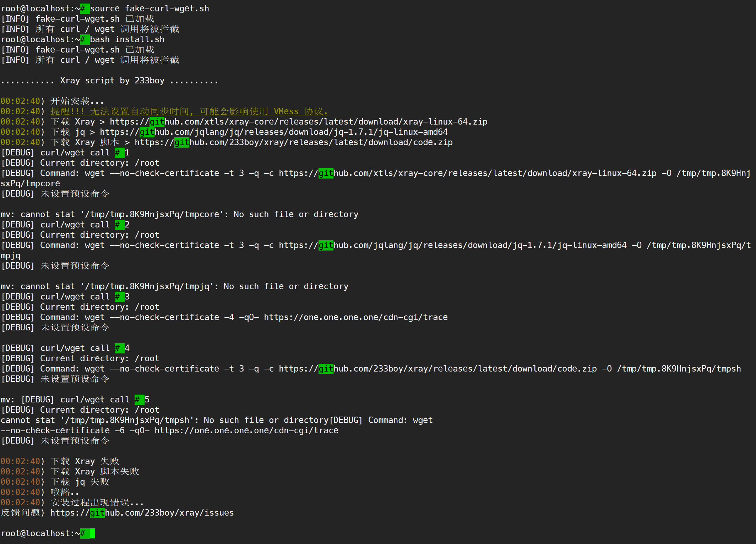Screen dimensions: 756x544
Task: Click the highlighted # in curl/wget call 5
Action: click(137, 400)
